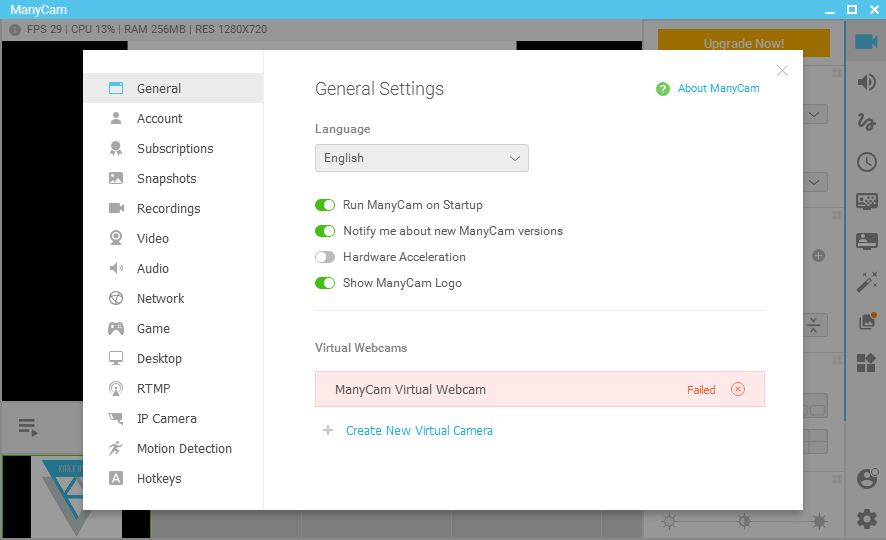The width and height of the screenshot is (886, 540).
Task: Open the audio panel speaker icon
Action: [866, 81]
